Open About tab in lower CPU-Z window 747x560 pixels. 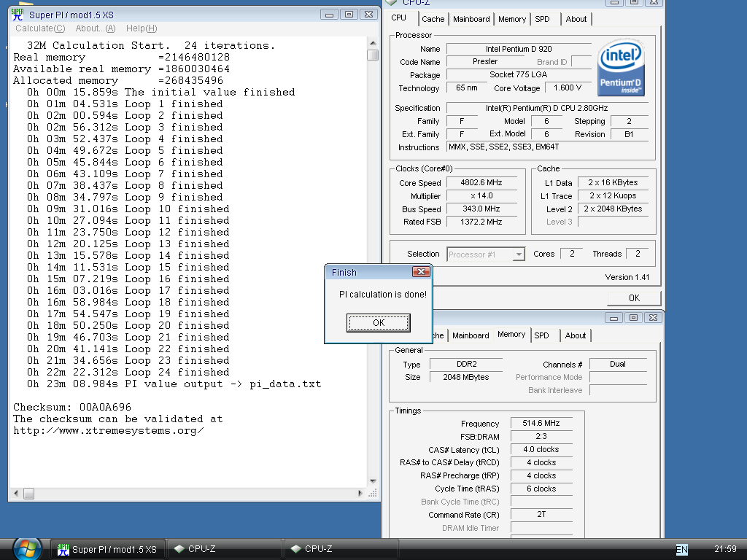(576, 335)
